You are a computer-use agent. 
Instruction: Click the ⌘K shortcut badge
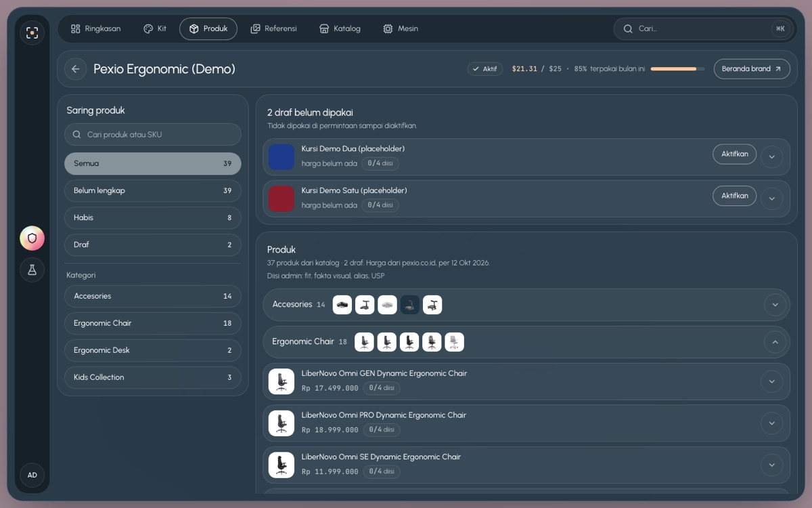click(x=780, y=28)
